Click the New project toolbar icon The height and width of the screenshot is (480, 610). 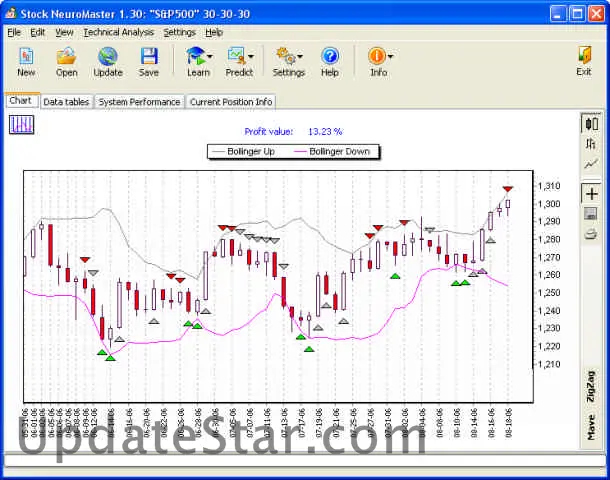[26, 57]
